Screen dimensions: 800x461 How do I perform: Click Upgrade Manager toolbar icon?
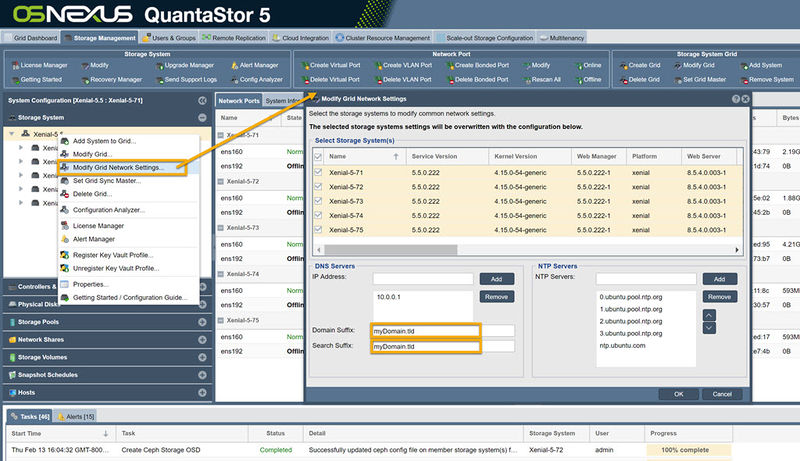pyautogui.click(x=185, y=65)
